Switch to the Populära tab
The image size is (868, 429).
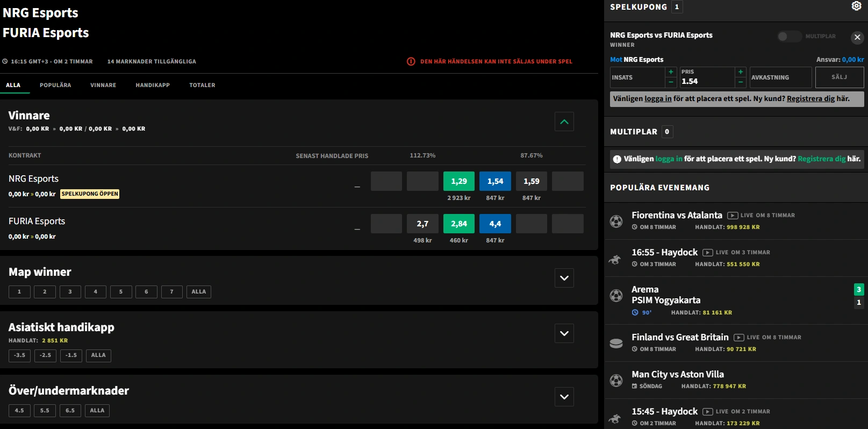pos(55,85)
